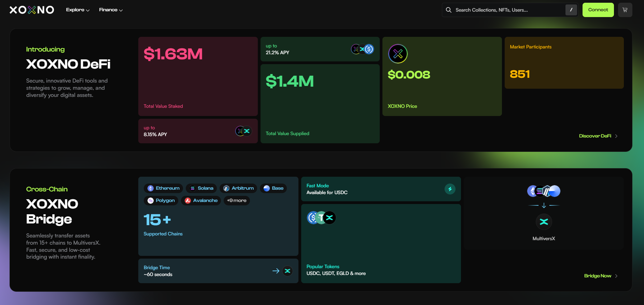Select the Solana chain chip
644x305 pixels.
point(201,188)
